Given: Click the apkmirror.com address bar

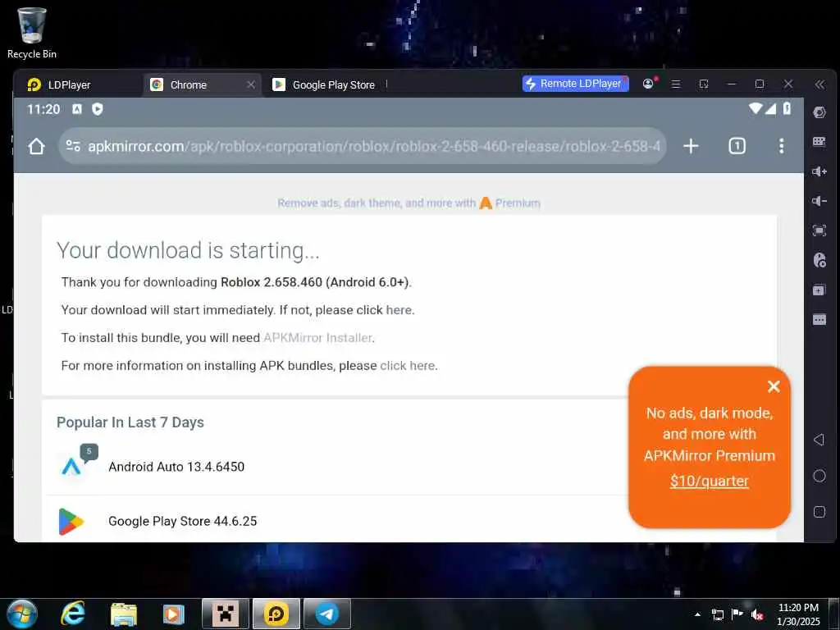Looking at the screenshot, I should pos(362,146).
